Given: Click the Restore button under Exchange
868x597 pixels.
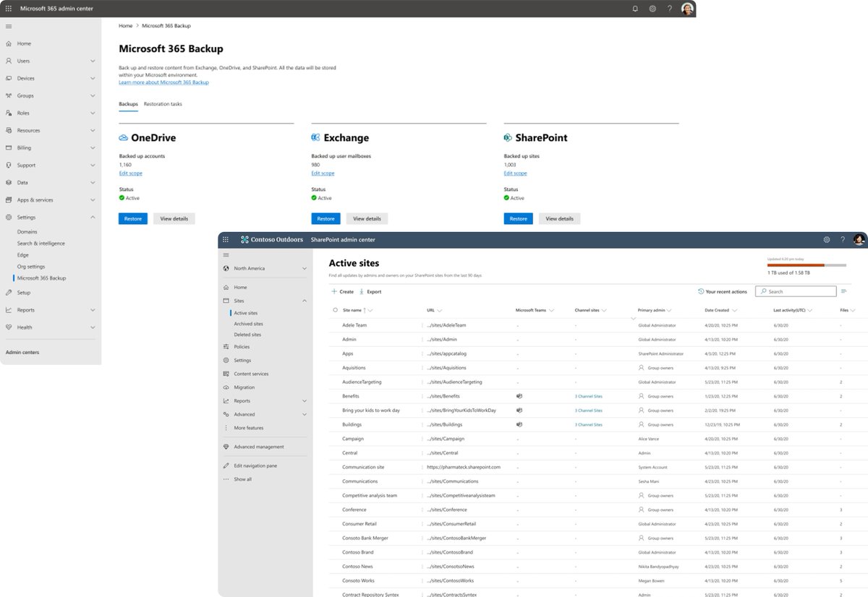Looking at the screenshot, I should (x=325, y=218).
